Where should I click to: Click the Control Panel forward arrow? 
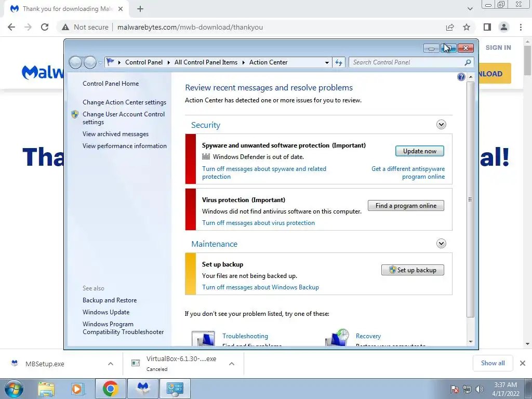click(x=90, y=62)
